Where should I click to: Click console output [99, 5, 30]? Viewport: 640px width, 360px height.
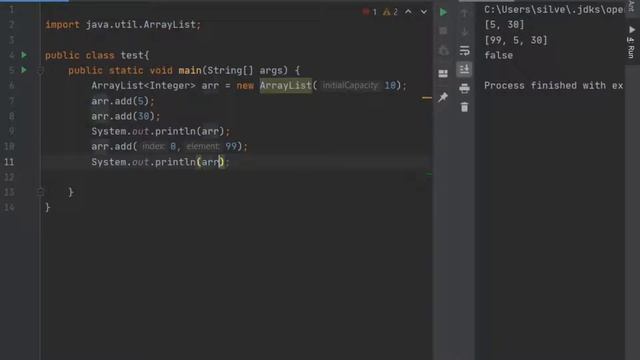[516, 40]
